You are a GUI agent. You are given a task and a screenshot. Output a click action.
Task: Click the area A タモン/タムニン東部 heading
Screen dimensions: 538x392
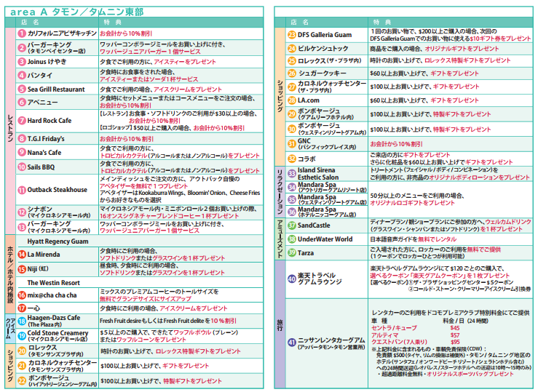(x=76, y=12)
